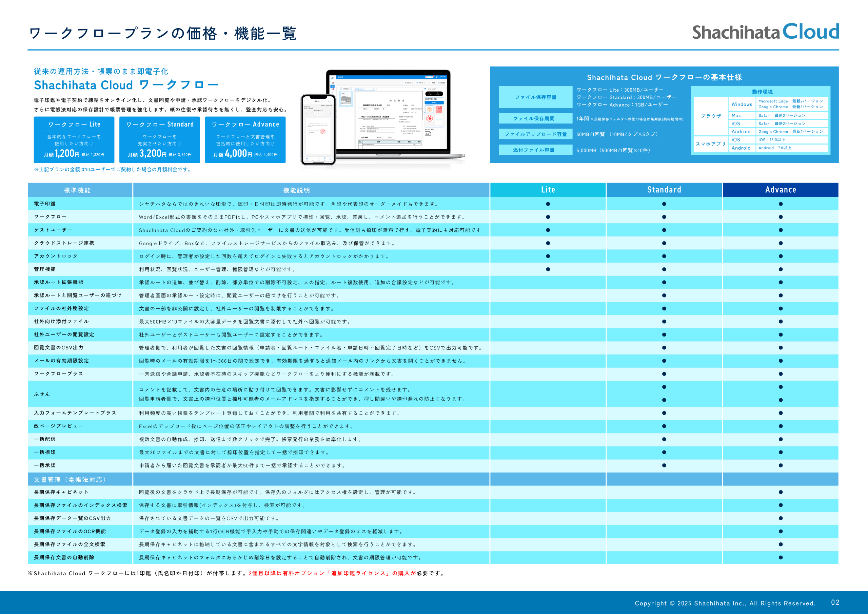Click the smartphone mockup image
The height and width of the screenshot is (614, 868).
318,129
